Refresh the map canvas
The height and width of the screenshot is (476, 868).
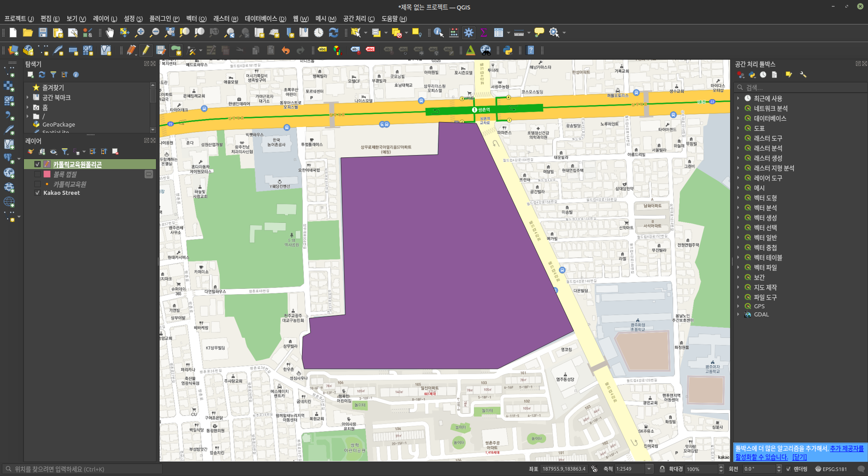[x=334, y=33]
